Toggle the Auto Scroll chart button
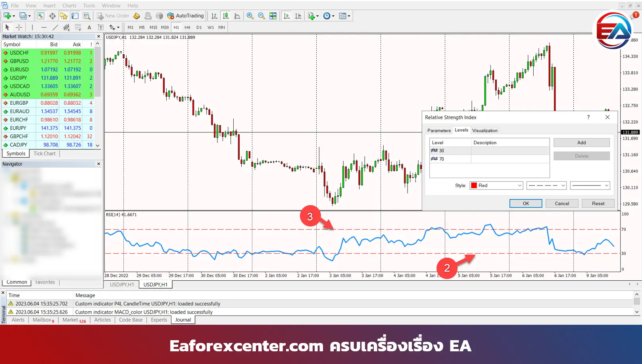This screenshot has width=642, height=364. pyautogui.click(x=286, y=16)
